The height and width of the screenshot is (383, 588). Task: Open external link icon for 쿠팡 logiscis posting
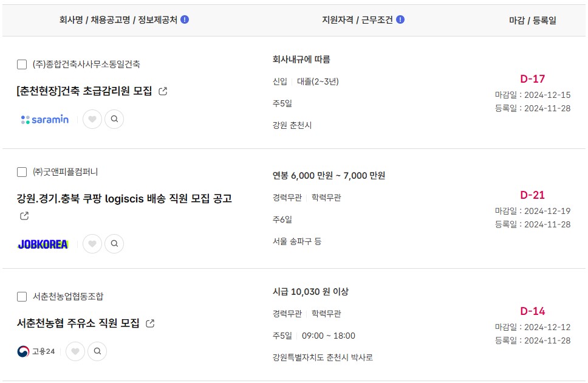pyautogui.click(x=24, y=216)
